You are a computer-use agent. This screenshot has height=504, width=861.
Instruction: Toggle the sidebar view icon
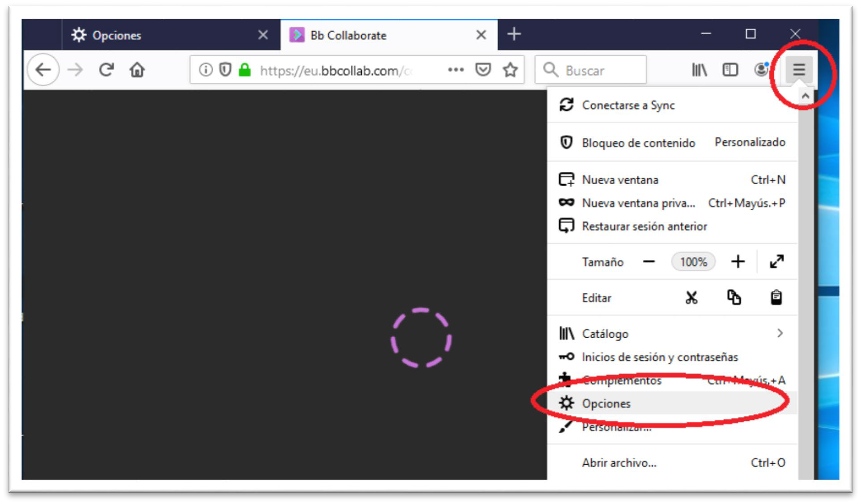[x=730, y=70]
